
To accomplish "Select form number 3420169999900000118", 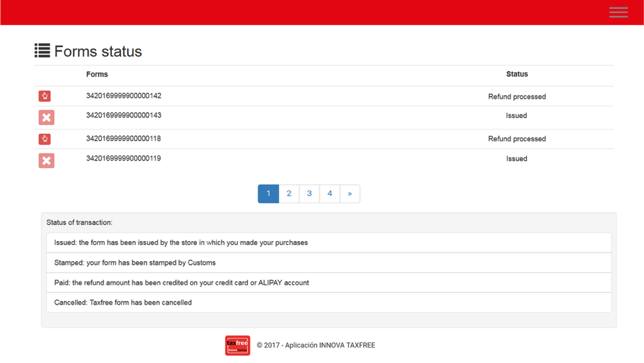I will 123,139.
